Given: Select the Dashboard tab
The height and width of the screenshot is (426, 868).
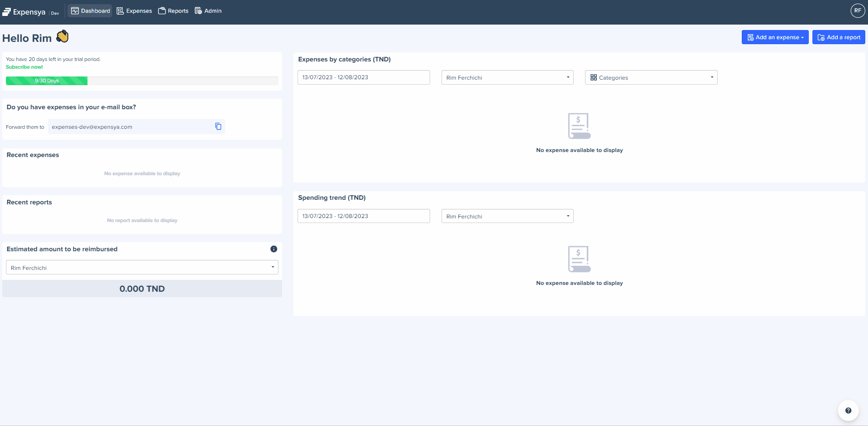Looking at the screenshot, I should pyautogui.click(x=90, y=11).
